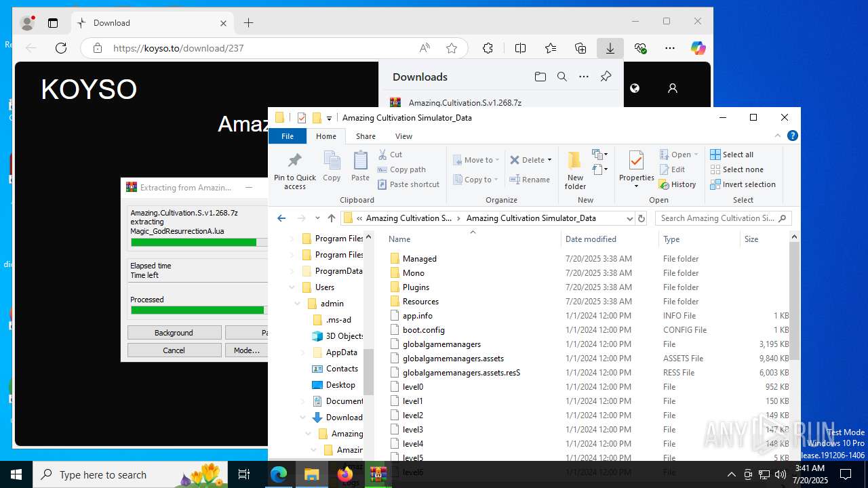Expand address bar history dropdown
This screenshot has width=868, height=488.
click(x=629, y=218)
